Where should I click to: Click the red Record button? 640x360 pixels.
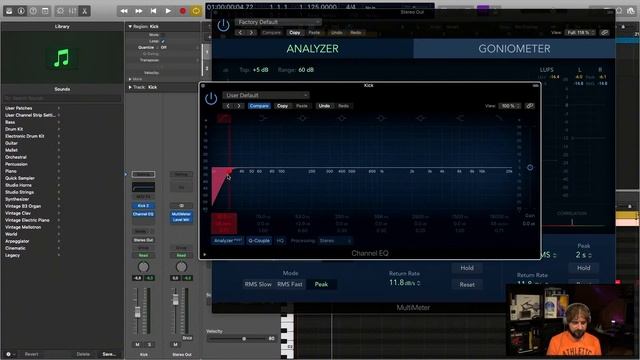[183, 11]
